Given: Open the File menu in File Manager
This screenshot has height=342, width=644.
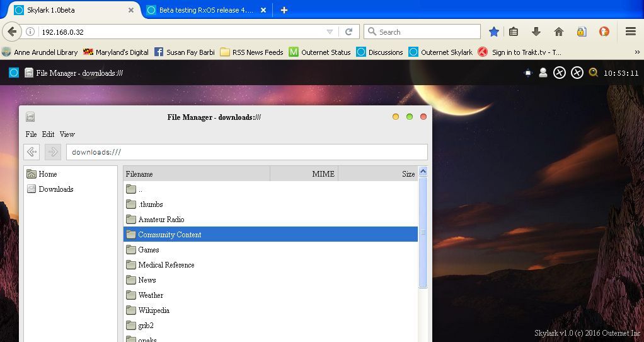Looking at the screenshot, I should click(x=31, y=134).
